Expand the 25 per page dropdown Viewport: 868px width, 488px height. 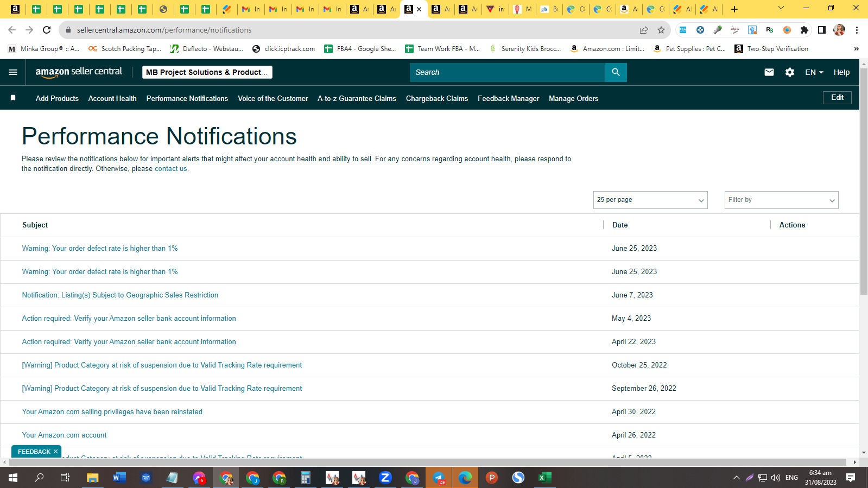650,200
